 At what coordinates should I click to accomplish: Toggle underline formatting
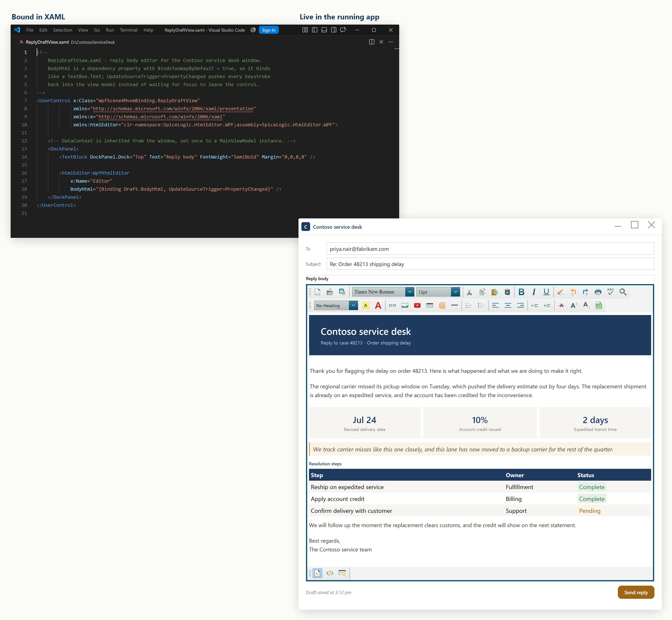click(546, 292)
